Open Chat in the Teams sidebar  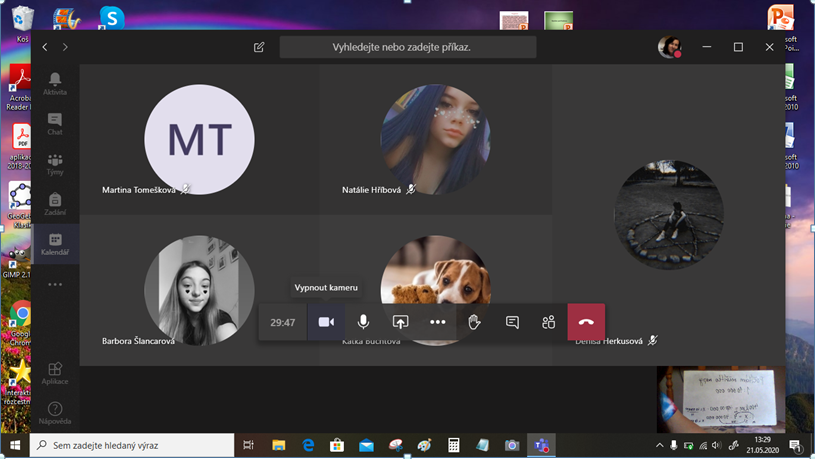[55, 124]
